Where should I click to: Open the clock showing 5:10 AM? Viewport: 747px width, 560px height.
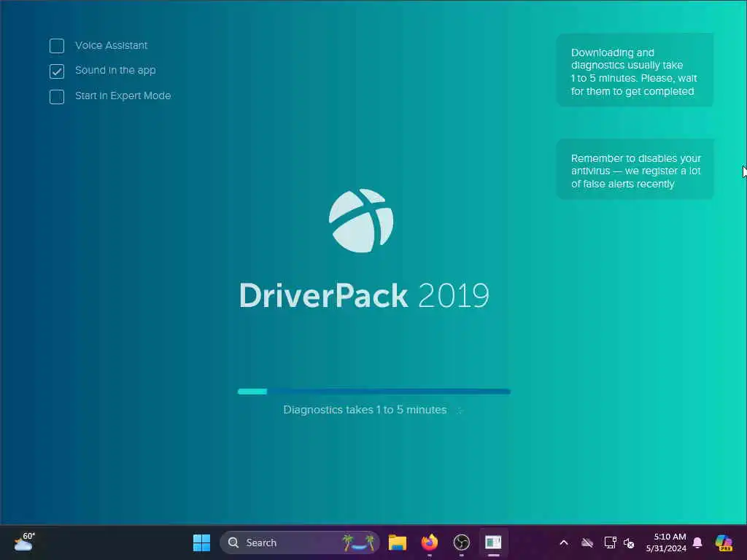pyautogui.click(x=666, y=542)
